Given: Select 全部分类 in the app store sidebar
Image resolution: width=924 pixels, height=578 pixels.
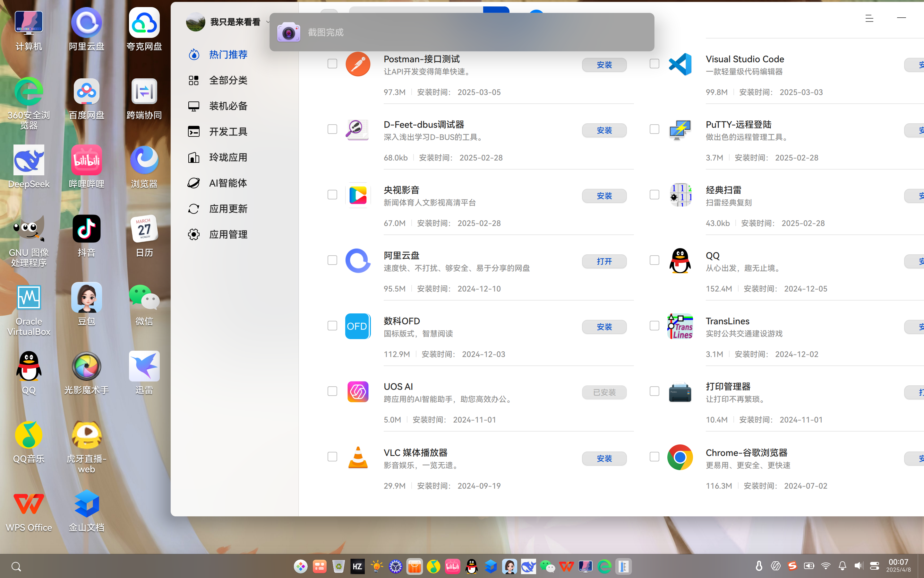Looking at the screenshot, I should pyautogui.click(x=218, y=80).
